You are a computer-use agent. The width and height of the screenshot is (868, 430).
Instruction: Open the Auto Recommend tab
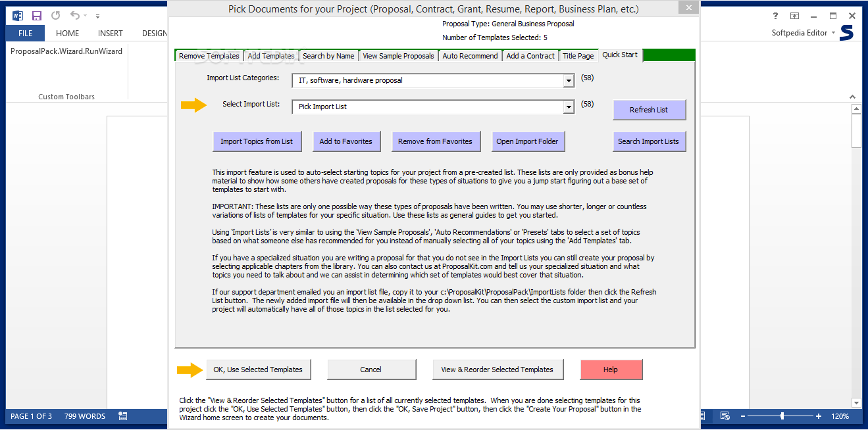pyautogui.click(x=470, y=56)
